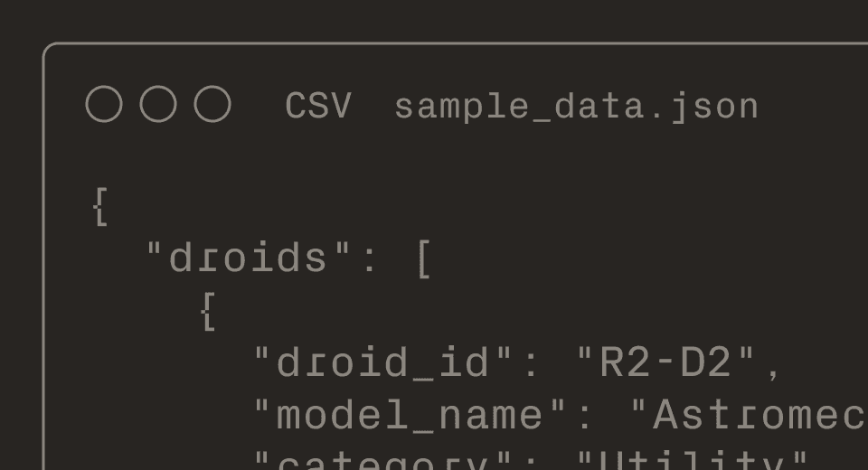Click the colon after "model_name"

coord(585,418)
